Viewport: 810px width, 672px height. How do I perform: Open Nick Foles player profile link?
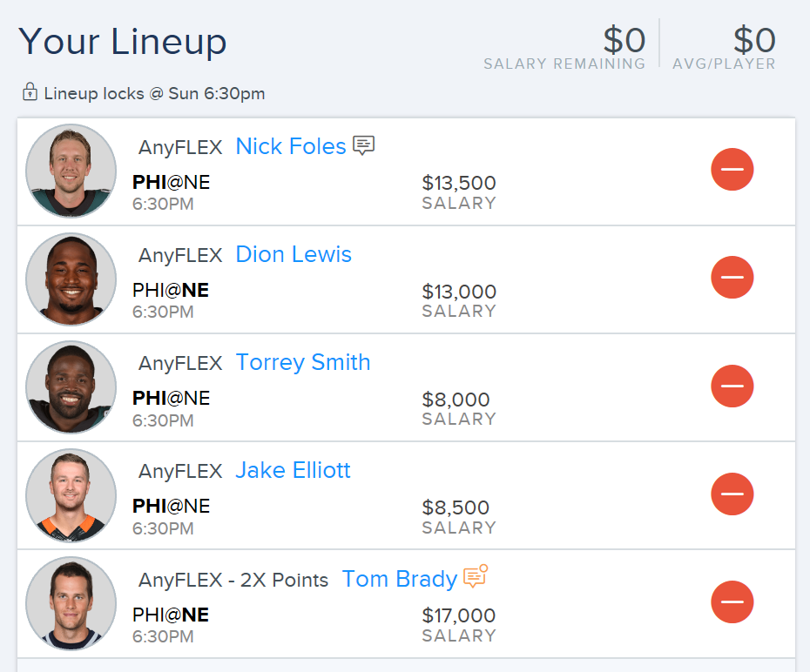pos(290,146)
